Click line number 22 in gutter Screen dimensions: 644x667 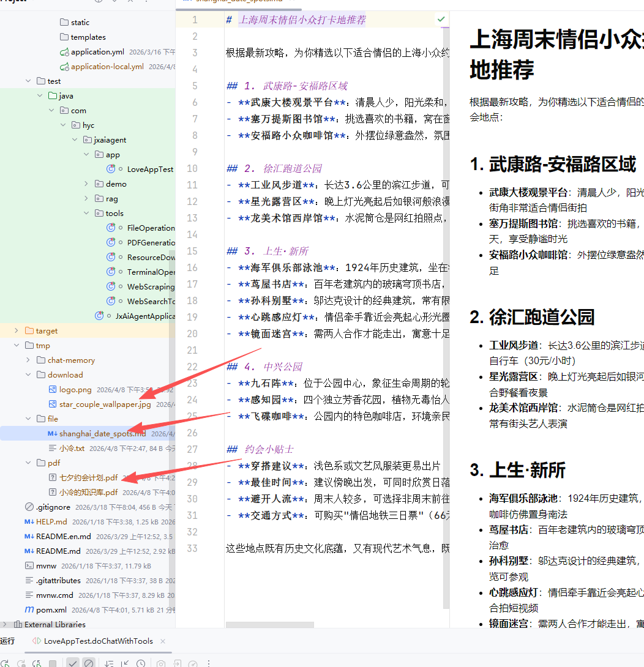(x=192, y=367)
